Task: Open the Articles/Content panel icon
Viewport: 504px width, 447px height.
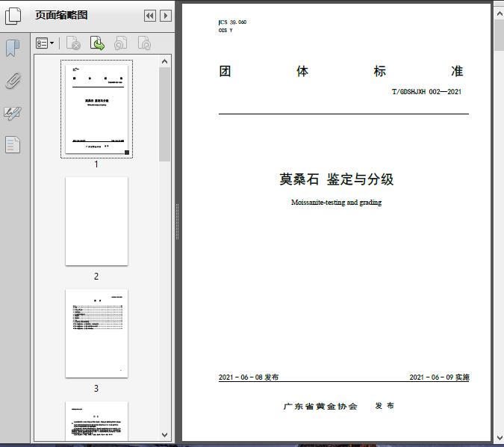Action: (13, 145)
